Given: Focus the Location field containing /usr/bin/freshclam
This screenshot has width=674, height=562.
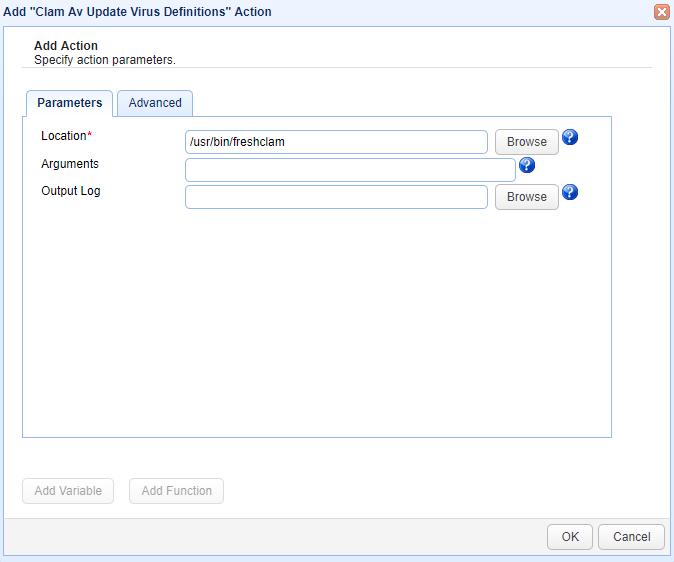Looking at the screenshot, I should pyautogui.click(x=336, y=142).
